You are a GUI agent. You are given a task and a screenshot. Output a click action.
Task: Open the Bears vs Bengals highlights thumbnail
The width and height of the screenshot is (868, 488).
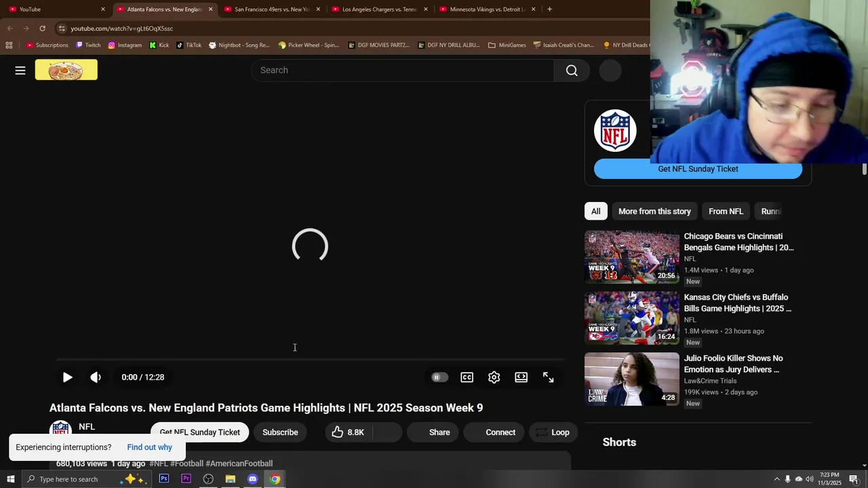(631, 257)
